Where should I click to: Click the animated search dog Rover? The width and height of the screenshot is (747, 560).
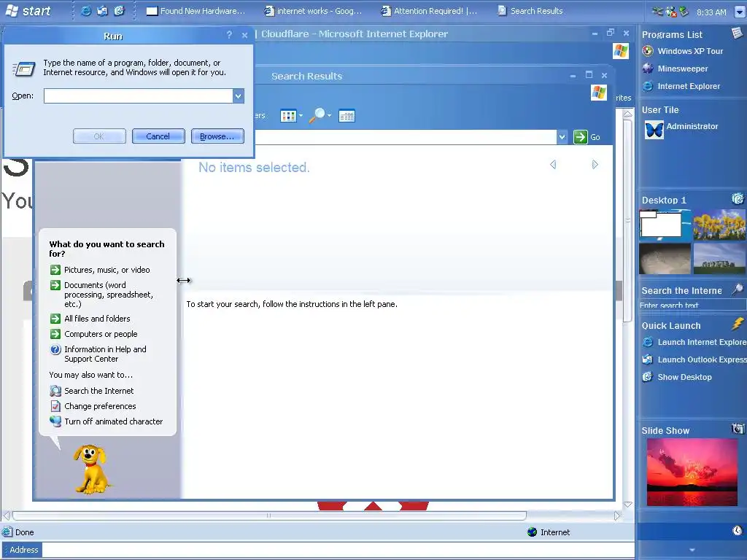tap(91, 469)
